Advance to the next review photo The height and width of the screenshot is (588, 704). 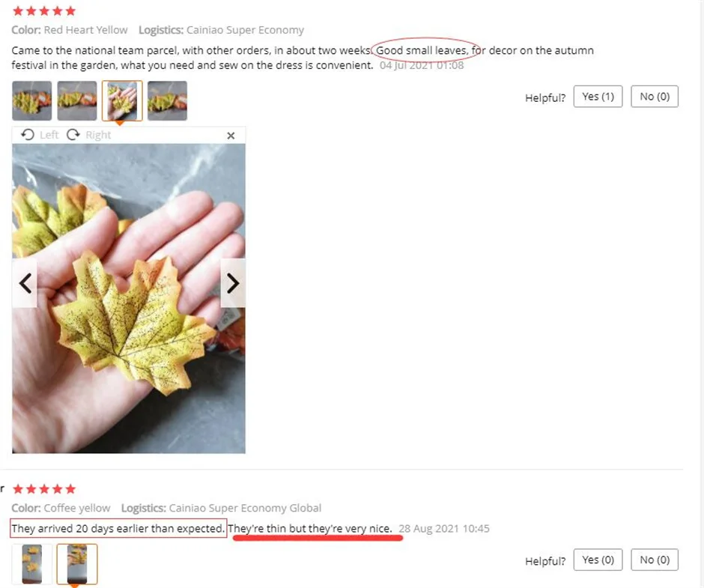(x=233, y=283)
